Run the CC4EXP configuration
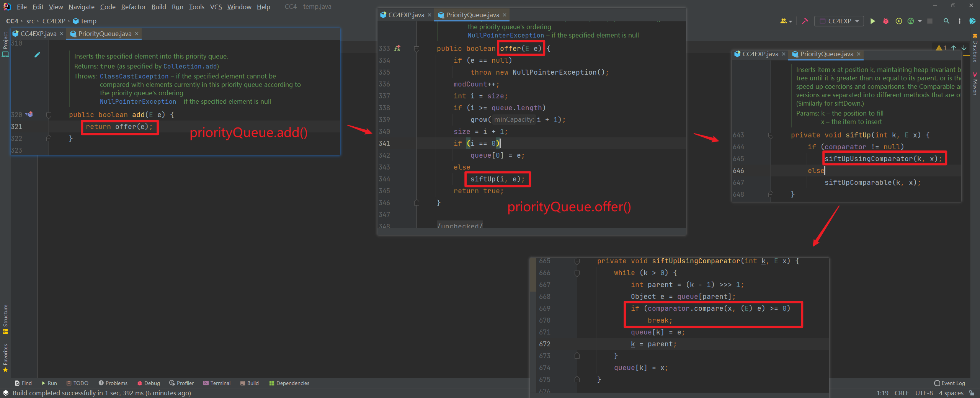 pyautogui.click(x=873, y=21)
